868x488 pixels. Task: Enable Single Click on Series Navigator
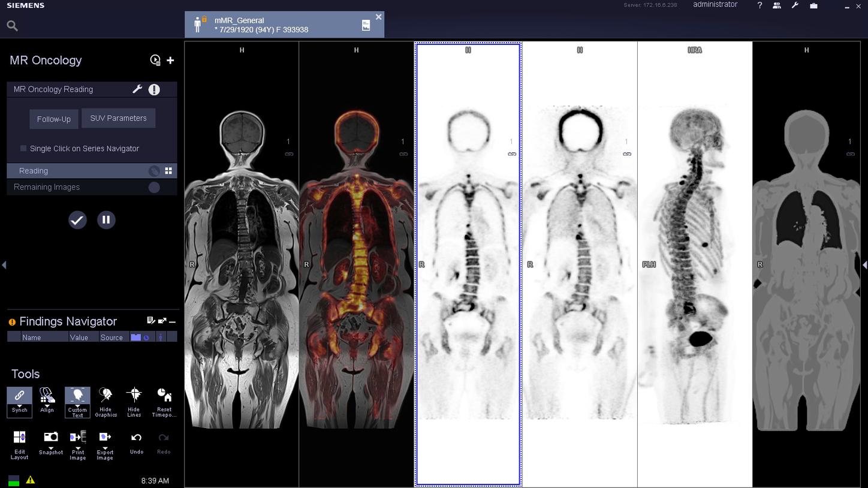click(23, 148)
